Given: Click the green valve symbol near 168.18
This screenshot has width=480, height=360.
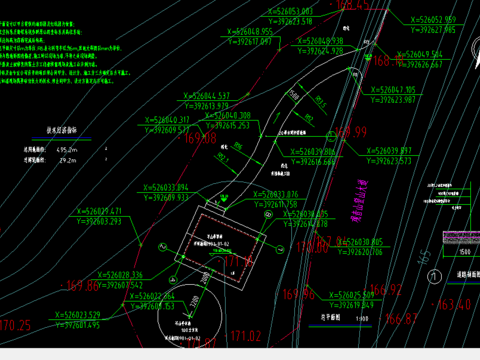Looking at the screenshot, I should (368, 57).
